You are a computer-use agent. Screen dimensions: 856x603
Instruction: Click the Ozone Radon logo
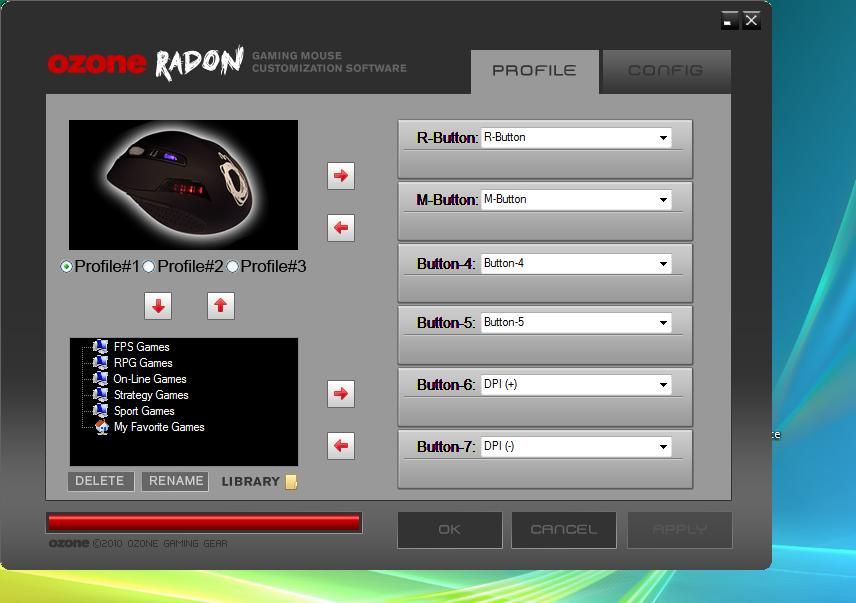pyautogui.click(x=146, y=63)
